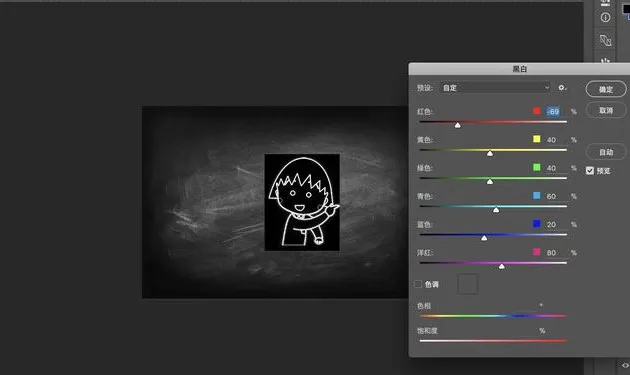Click the 黑白 dialog title bar
Viewport: 630px width, 375px height.
point(519,69)
